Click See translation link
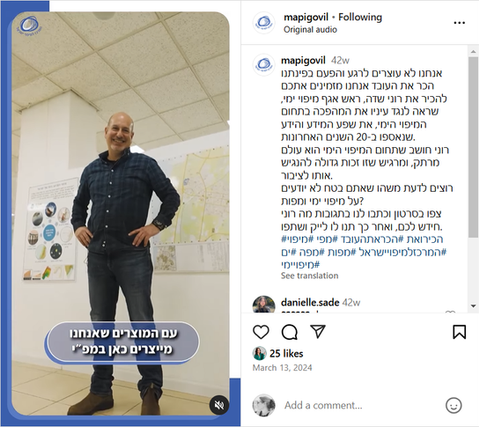The height and width of the screenshot is (427, 479). click(309, 276)
